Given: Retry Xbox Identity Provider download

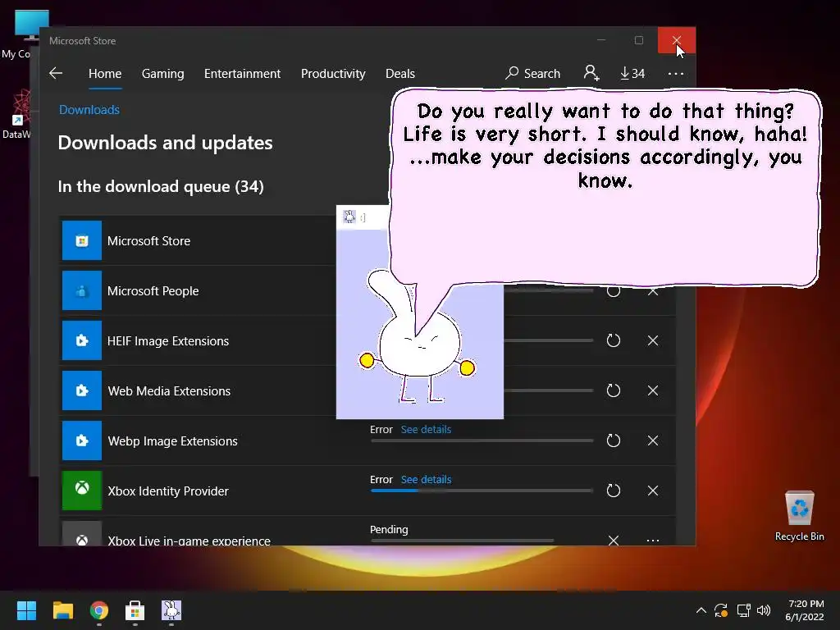Looking at the screenshot, I should [614, 491].
